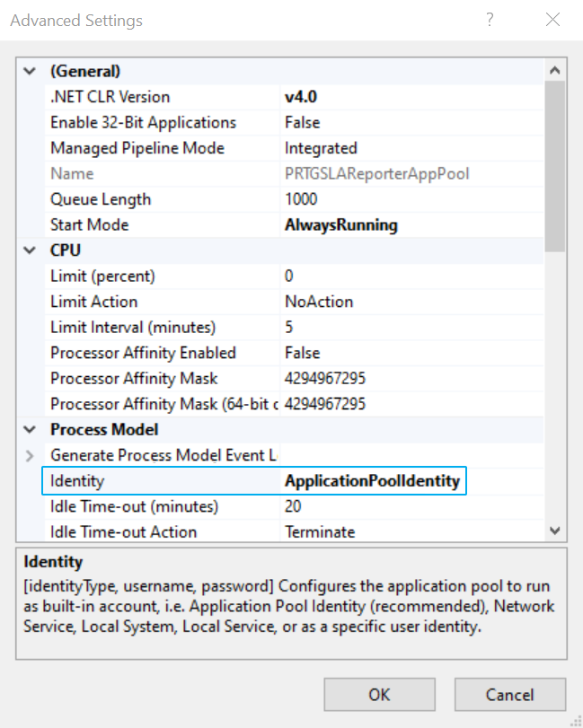Viewport: 583px width, 728px height.
Task: Click the Integrated pipeline mode value
Action: pyautogui.click(x=321, y=148)
